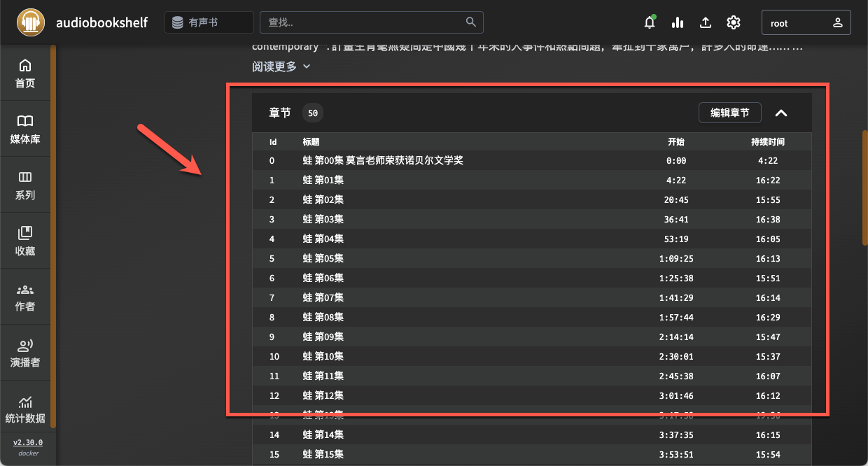Click the chapter count badge 50
The height and width of the screenshot is (466, 868).
[x=313, y=113]
